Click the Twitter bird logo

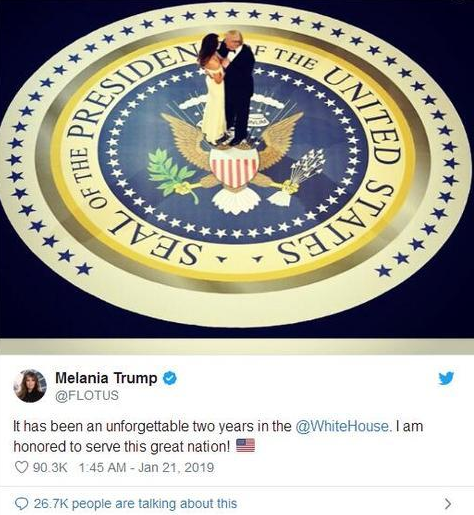click(446, 378)
